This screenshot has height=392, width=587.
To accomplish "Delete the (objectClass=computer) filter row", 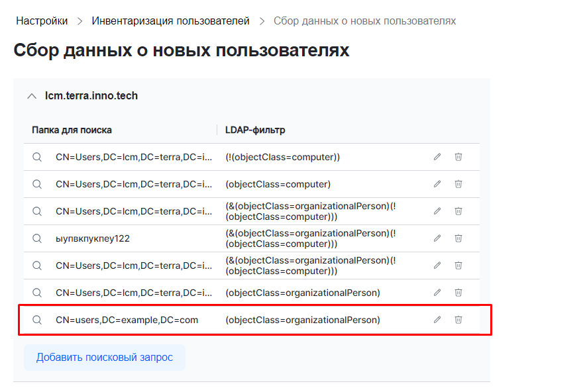I will pos(458,184).
